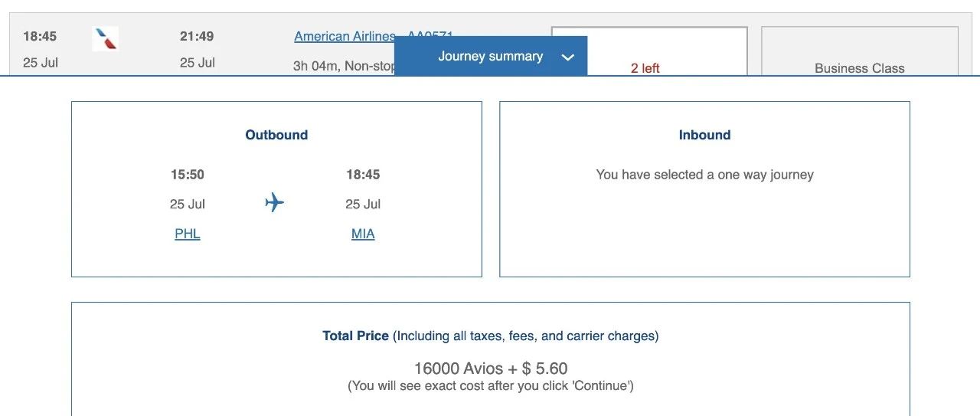
Task: Click the airplane icon between PHL and MIA
Action: point(274,203)
